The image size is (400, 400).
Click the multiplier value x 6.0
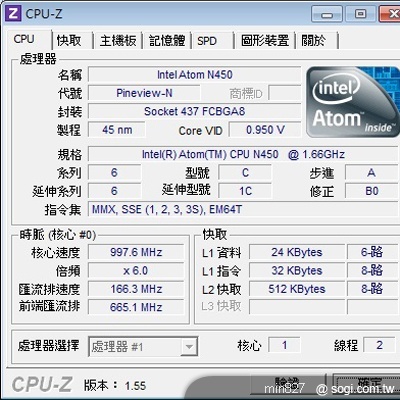[x=136, y=271]
